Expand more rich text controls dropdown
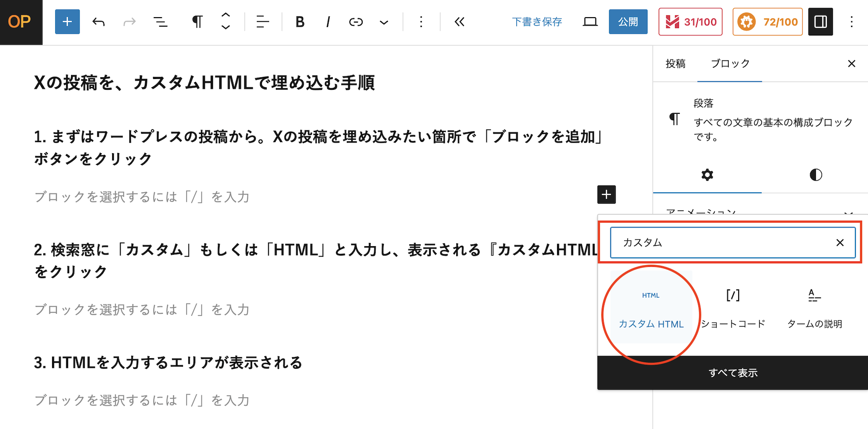Screen dimensions: 868x429 coord(384,22)
